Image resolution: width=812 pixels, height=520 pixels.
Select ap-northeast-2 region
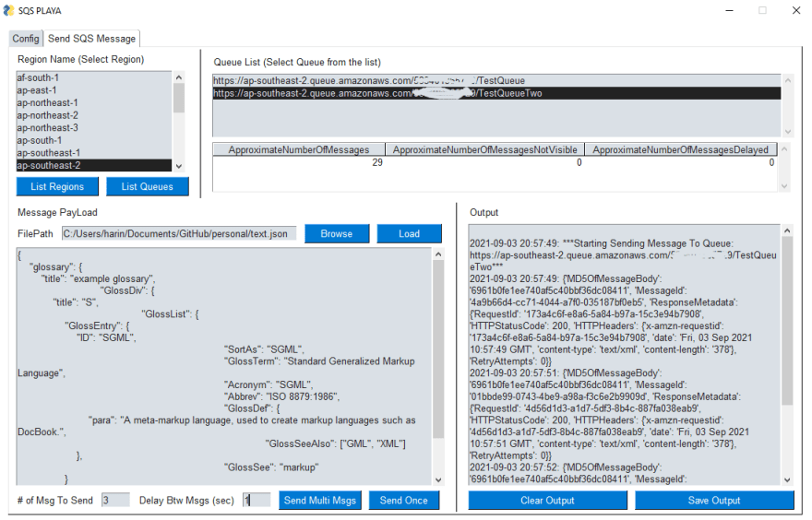(94, 115)
